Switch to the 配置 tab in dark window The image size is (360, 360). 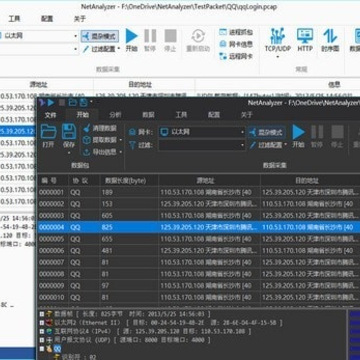[x=214, y=115]
